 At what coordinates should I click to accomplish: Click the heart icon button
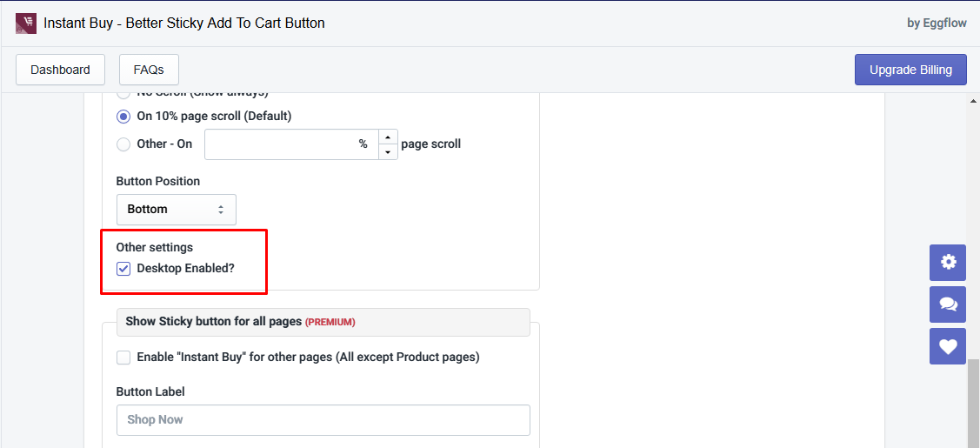(x=948, y=346)
